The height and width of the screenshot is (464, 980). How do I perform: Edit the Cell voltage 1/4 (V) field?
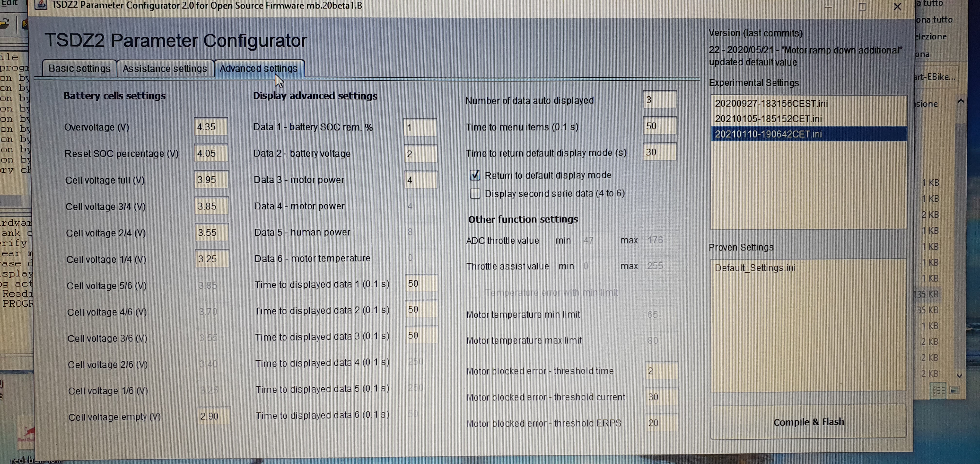pyautogui.click(x=212, y=259)
